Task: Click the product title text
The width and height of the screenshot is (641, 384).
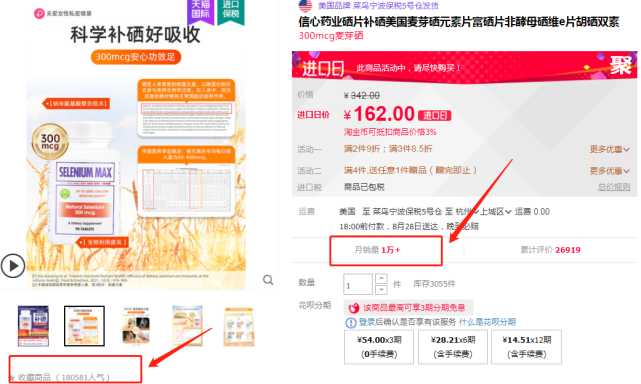Action: coord(459,22)
